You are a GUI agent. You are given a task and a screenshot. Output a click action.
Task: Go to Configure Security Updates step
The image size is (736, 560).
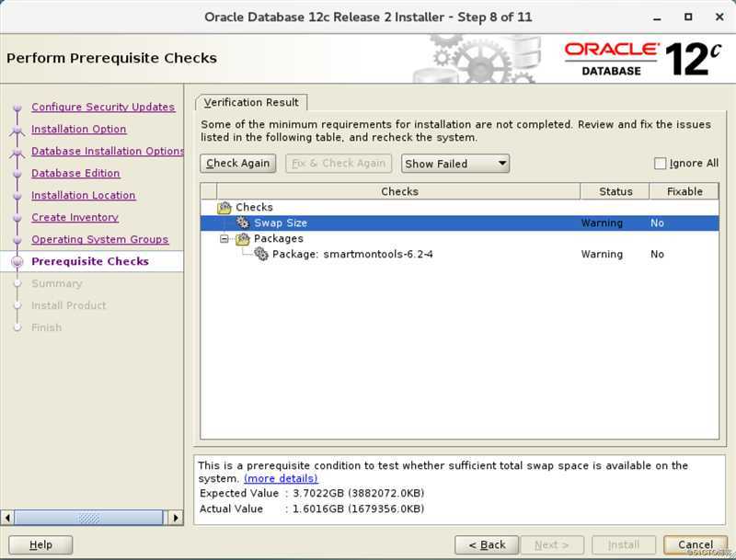103,107
